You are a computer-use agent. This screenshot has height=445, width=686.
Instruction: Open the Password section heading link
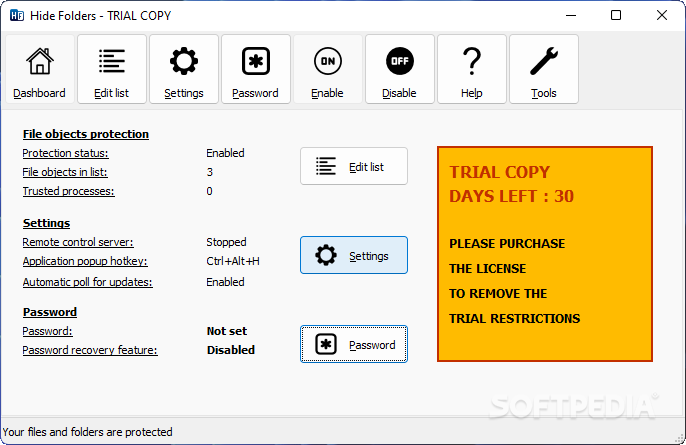[x=50, y=312]
